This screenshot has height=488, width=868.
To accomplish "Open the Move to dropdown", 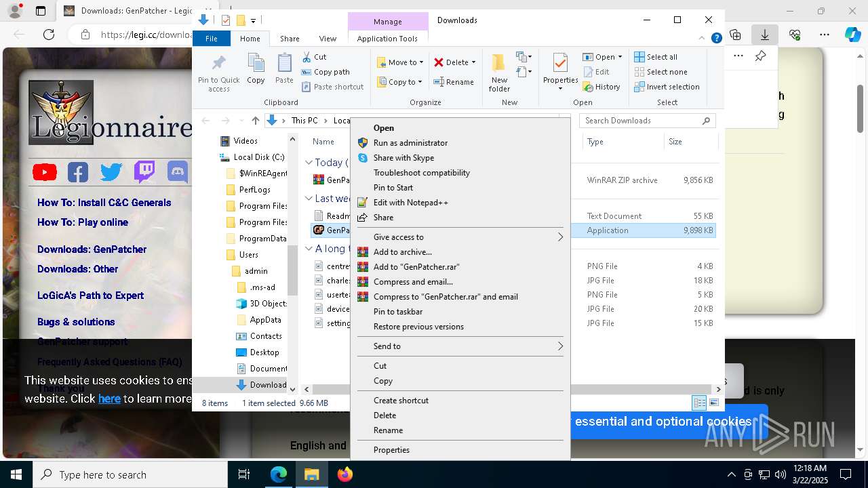I will [x=400, y=62].
